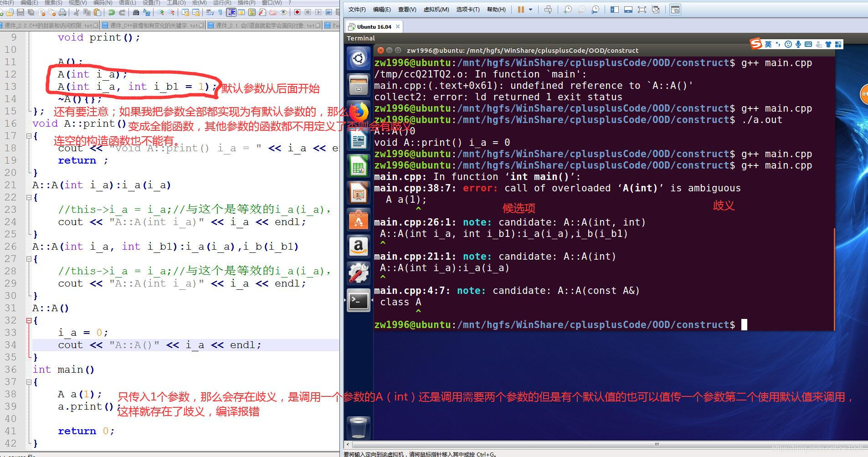Open the 搜索(S) menu in Notepad++
The width and height of the screenshot is (868, 457).
click(x=53, y=3)
